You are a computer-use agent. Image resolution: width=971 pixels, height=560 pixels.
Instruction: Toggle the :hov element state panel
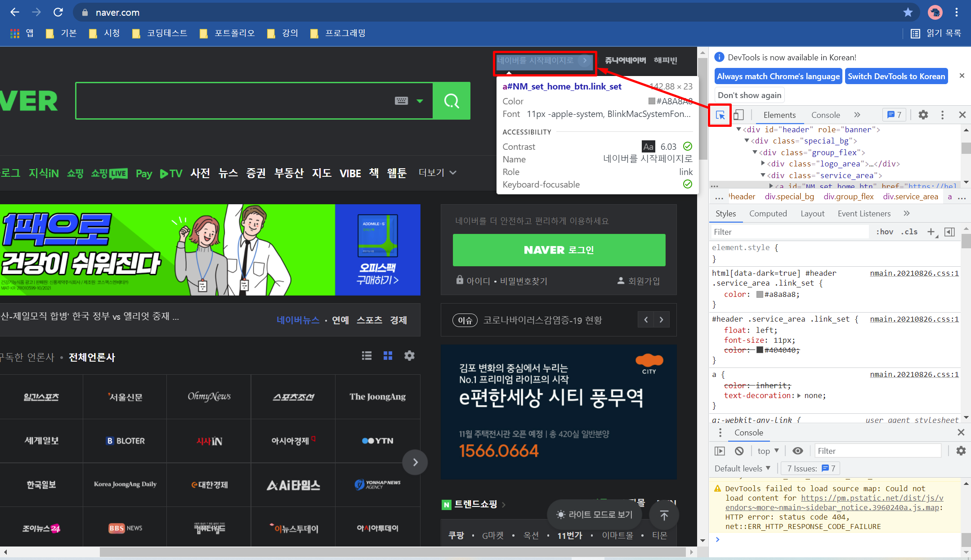(x=884, y=232)
